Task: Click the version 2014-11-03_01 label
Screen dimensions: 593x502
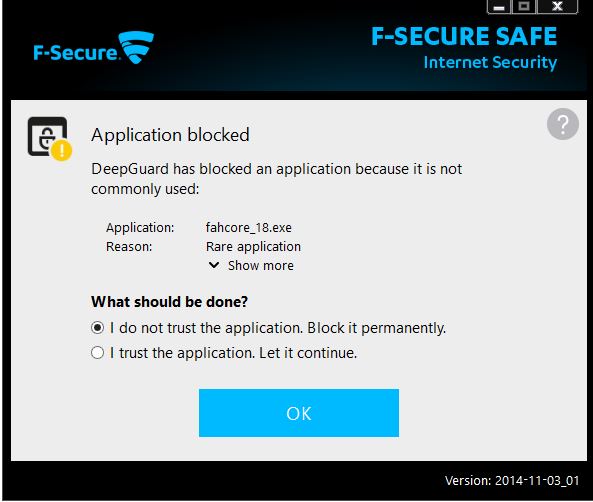Action: tap(512, 480)
